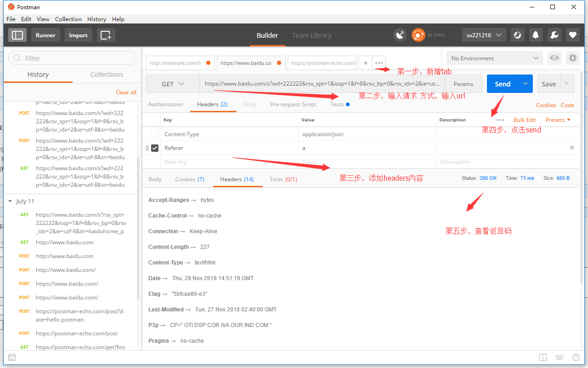Click the heart icon in header
This screenshot has width=588, height=368.
(572, 35)
